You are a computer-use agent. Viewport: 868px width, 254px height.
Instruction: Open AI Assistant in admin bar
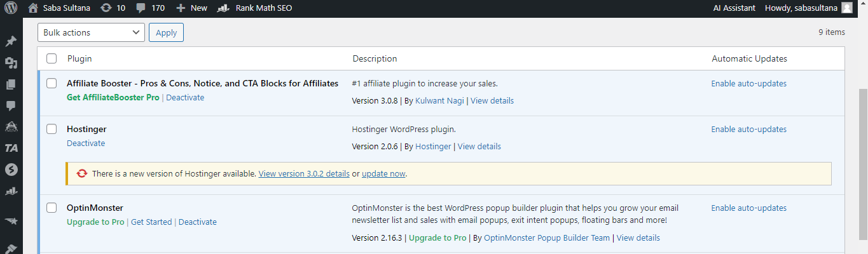[x=734, y=8]
